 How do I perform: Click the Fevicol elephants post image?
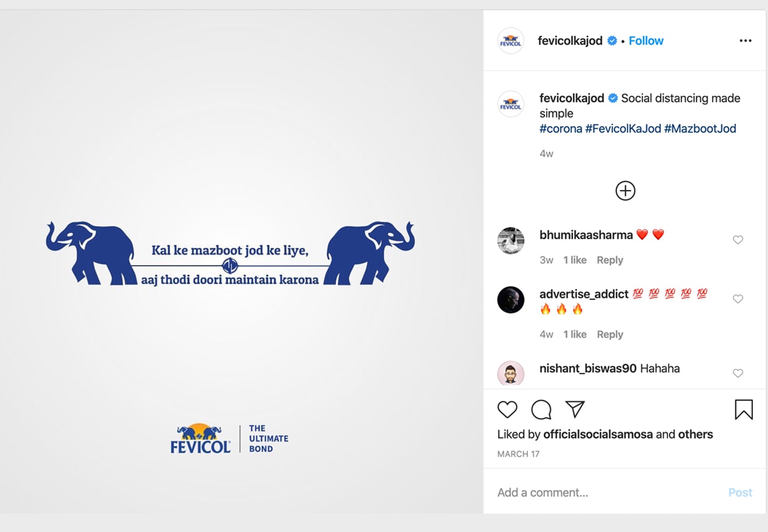[241, 261]
